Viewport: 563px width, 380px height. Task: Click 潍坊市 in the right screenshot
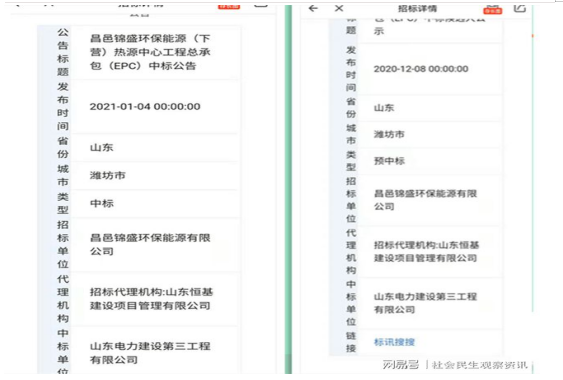pyautogui.click(x=389, y=134)
